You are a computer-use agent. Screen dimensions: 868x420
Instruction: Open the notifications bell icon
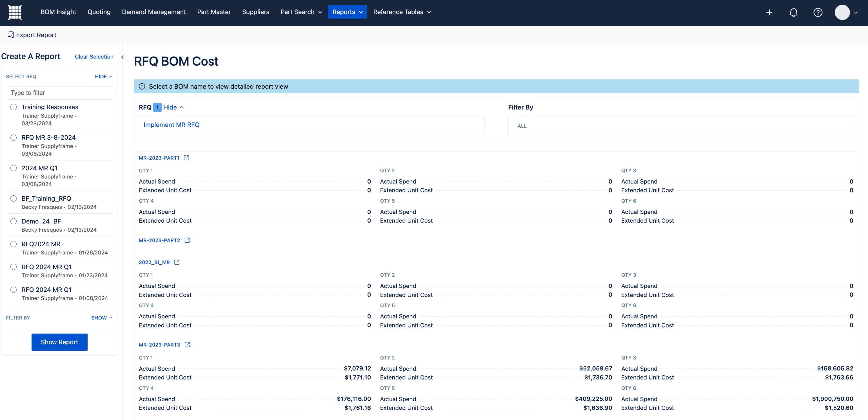tap(794, 12)
